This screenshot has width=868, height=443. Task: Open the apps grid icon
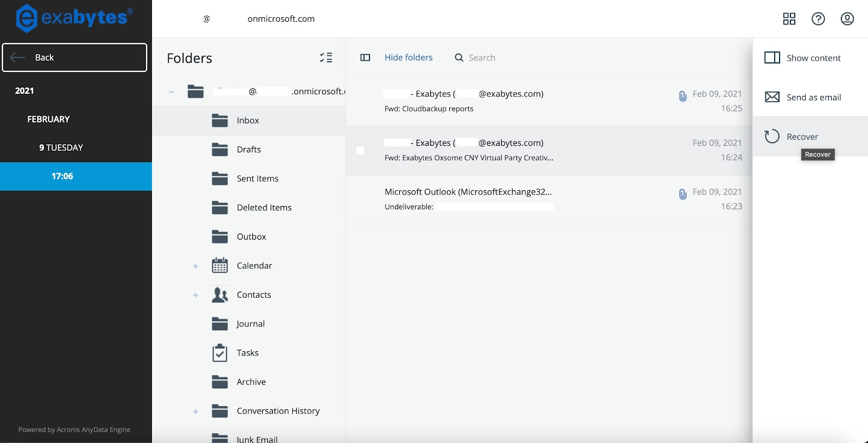coord(789,19)
